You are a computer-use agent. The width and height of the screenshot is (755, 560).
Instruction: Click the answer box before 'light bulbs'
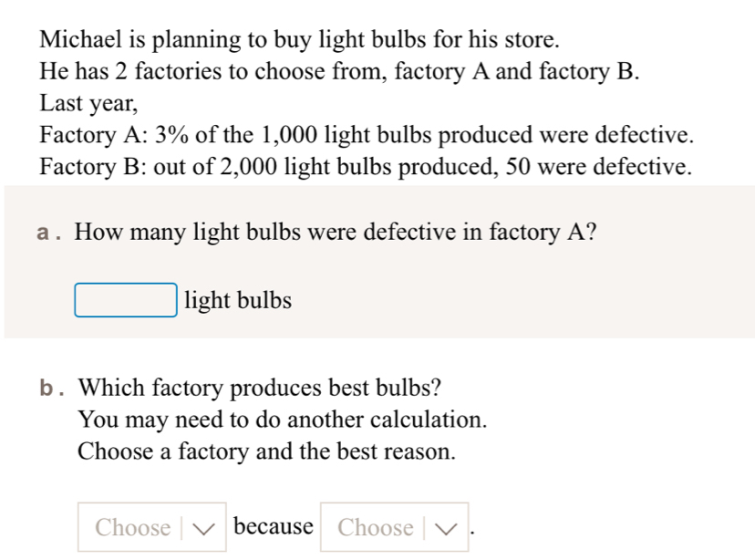pos(126,300)
